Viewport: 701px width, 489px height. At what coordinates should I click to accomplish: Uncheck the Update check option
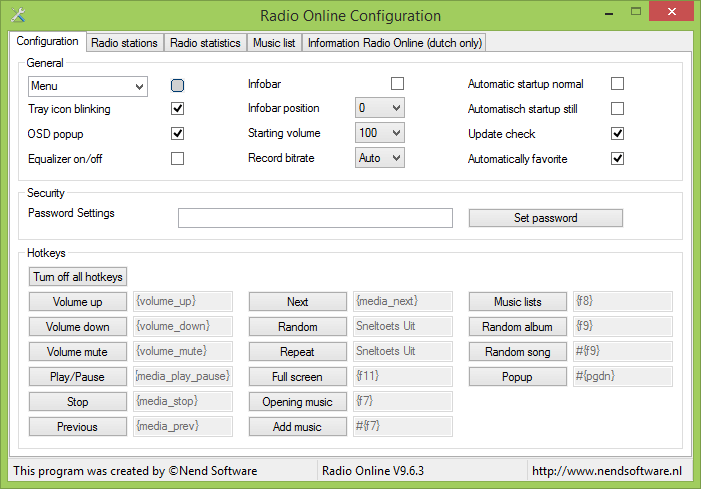[x=617, y=134]
